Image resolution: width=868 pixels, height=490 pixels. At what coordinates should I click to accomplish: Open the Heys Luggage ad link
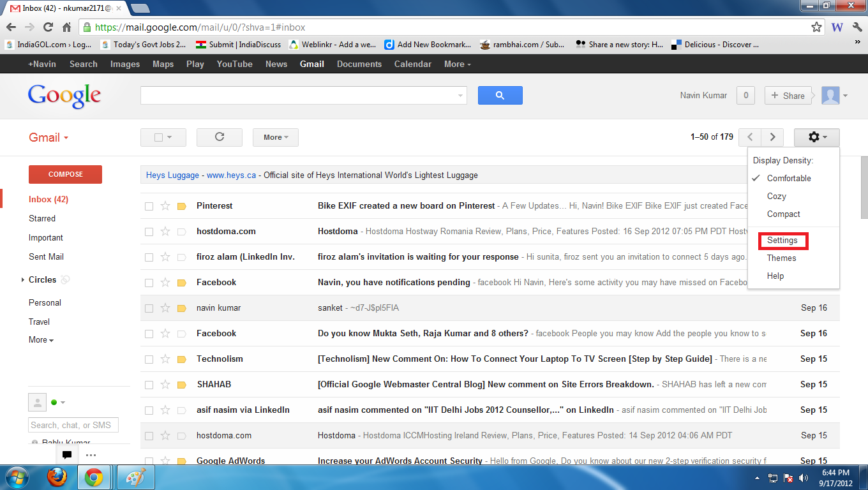pos(172,175)
